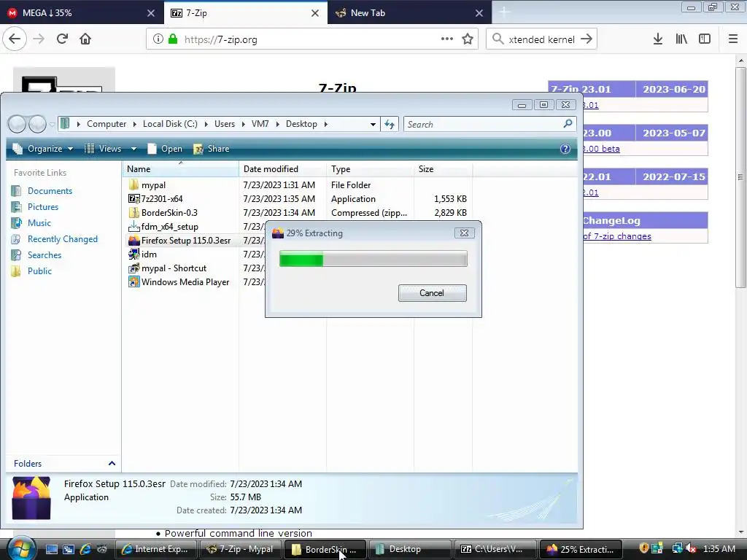
Task: Click the Explorer forward navigation button
Action: (37, 124)
